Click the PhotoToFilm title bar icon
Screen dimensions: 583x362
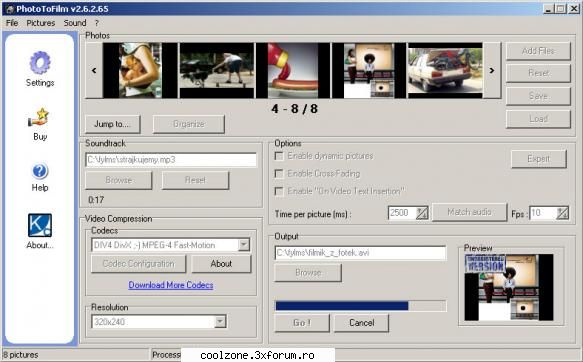click(9, 9)
